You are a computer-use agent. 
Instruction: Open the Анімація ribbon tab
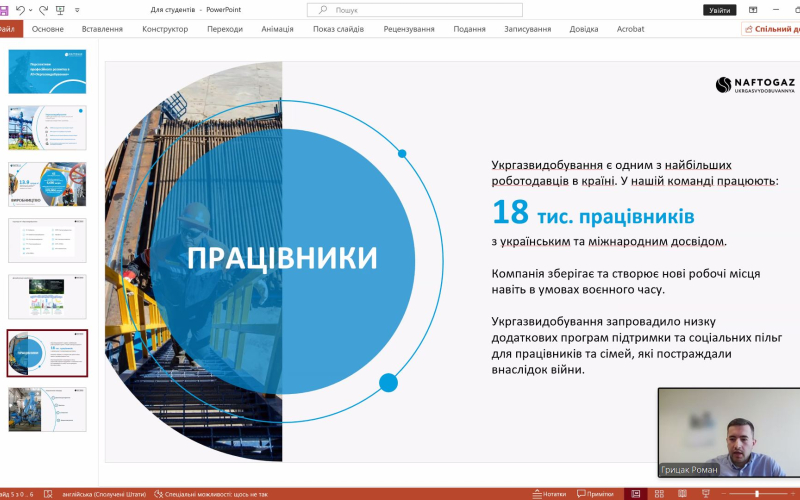(278, 29)
